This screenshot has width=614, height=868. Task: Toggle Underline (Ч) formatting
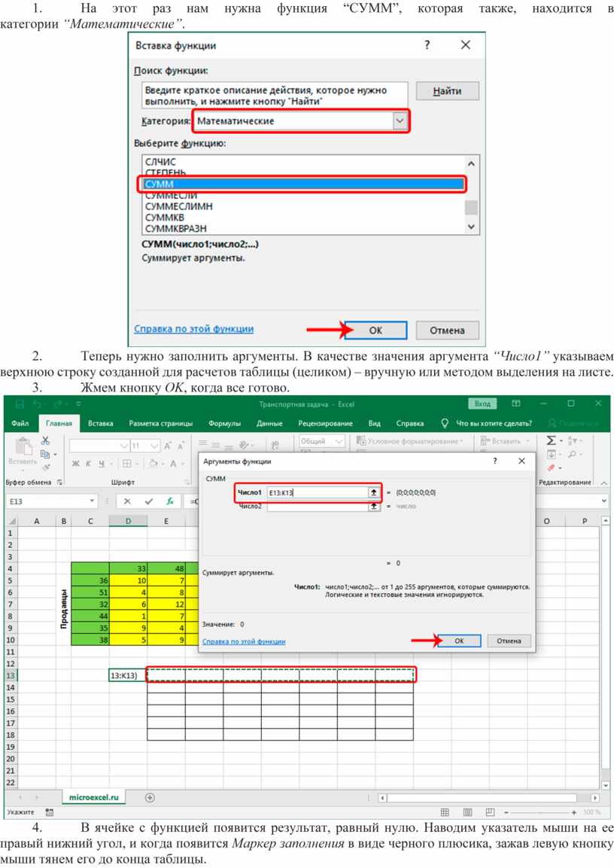tap(102, 463)
